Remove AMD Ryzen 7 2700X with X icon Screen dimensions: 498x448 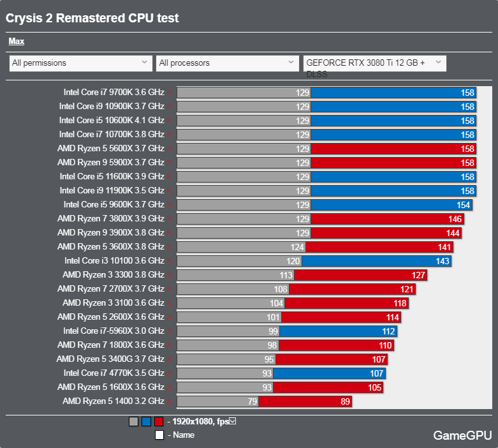[x=169, y=289]
